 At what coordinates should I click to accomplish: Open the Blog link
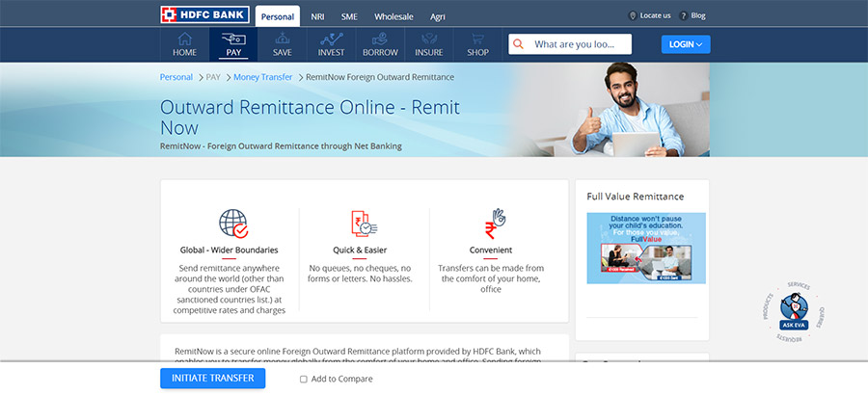(698, 15)
